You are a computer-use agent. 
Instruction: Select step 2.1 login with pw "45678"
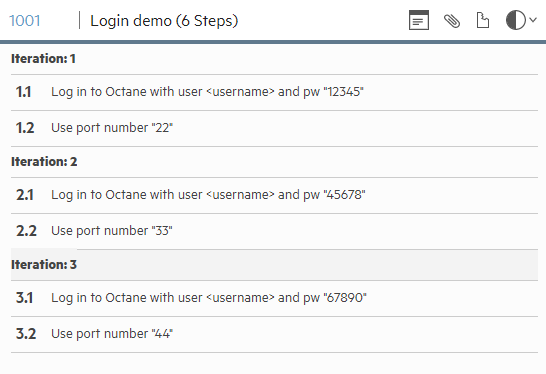[x=274, y=195]
